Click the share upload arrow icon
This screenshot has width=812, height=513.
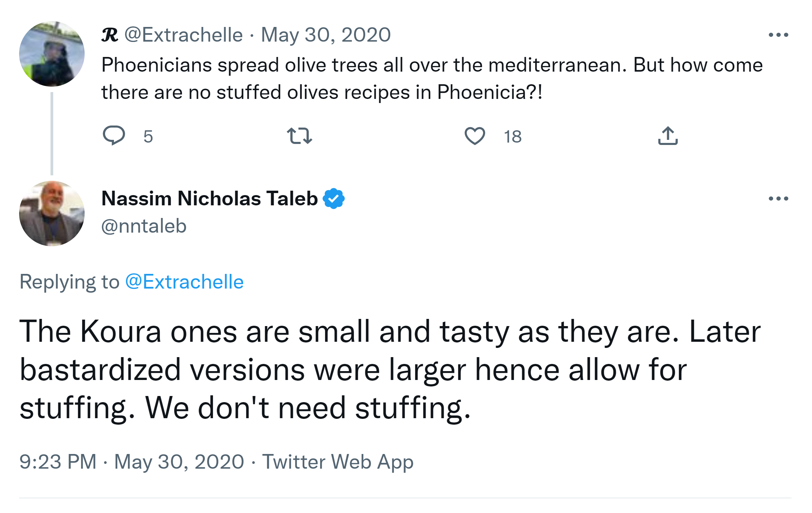[668, 135]
